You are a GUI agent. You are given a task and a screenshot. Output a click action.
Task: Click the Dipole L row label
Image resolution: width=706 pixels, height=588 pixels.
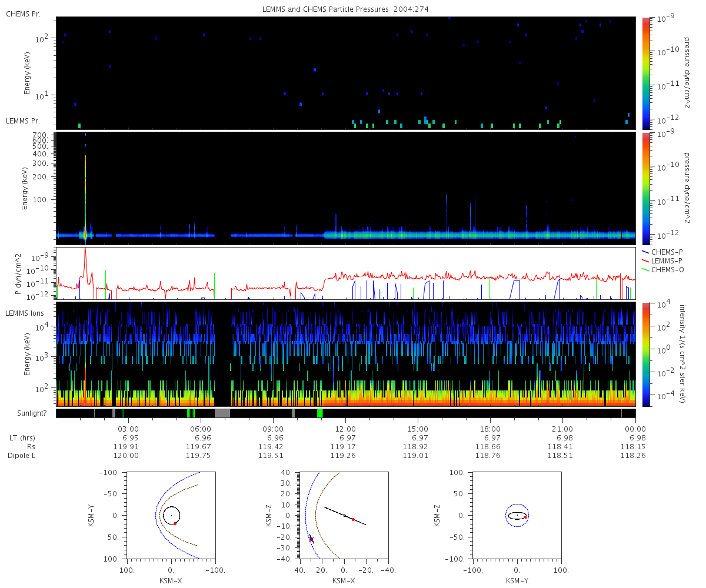click(21, 456)
